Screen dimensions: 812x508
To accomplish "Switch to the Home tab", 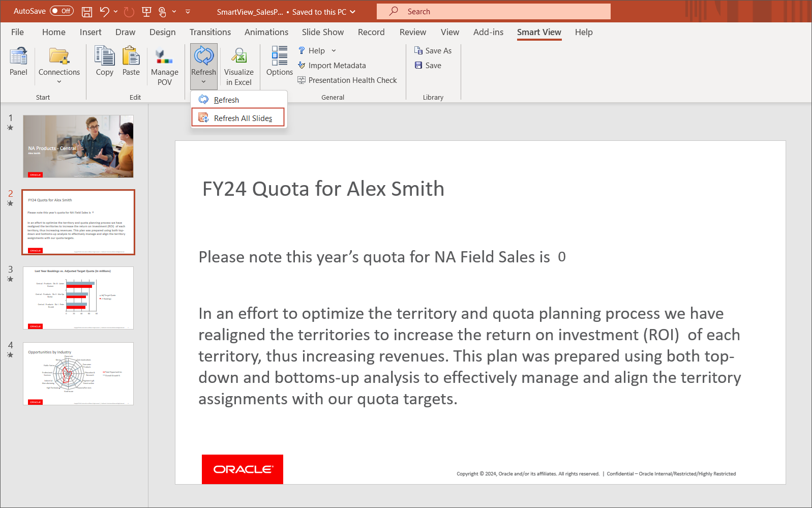I will 54,32.
